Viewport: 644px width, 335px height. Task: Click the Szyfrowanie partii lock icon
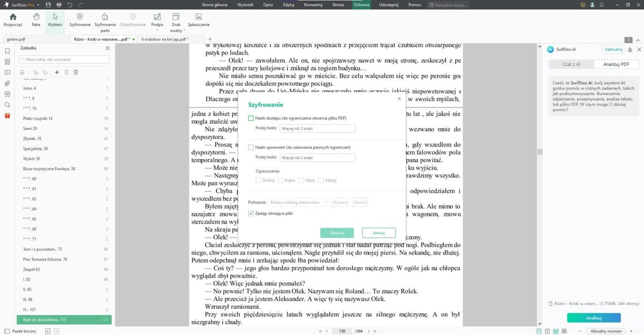[x=105, y=17]
